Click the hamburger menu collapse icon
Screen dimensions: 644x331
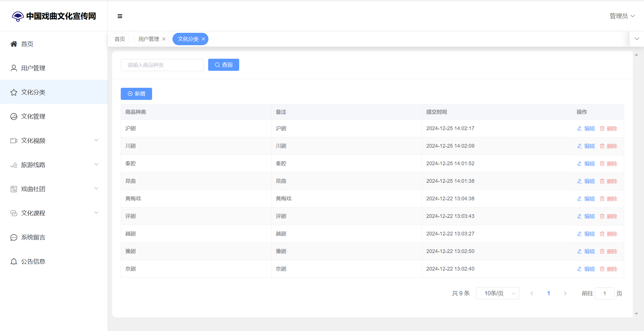120,16
